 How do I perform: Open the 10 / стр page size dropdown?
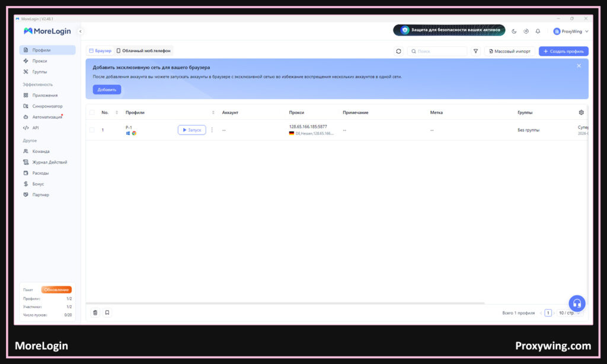click(x=568, y=312)
